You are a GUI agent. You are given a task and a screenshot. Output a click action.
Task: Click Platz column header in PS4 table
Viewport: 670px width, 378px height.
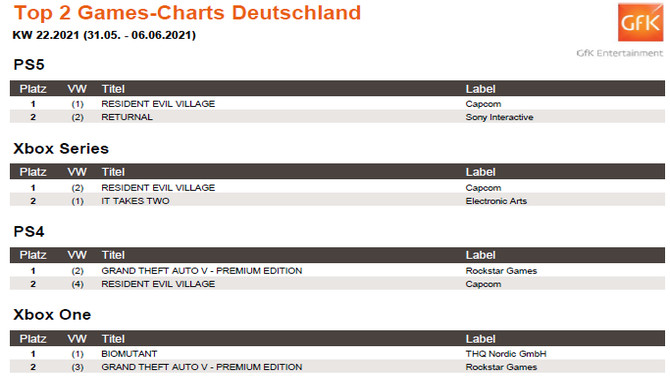pos(33,255)
